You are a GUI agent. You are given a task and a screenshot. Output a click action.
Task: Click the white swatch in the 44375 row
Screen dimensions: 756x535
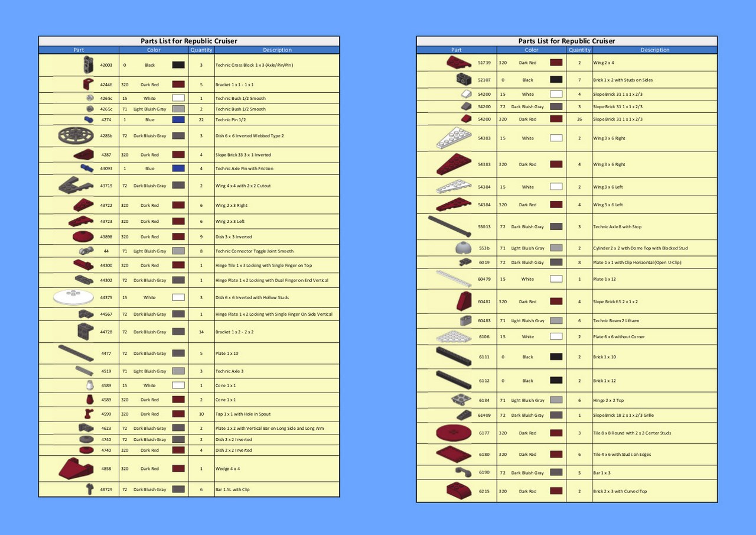pos(178,297)
